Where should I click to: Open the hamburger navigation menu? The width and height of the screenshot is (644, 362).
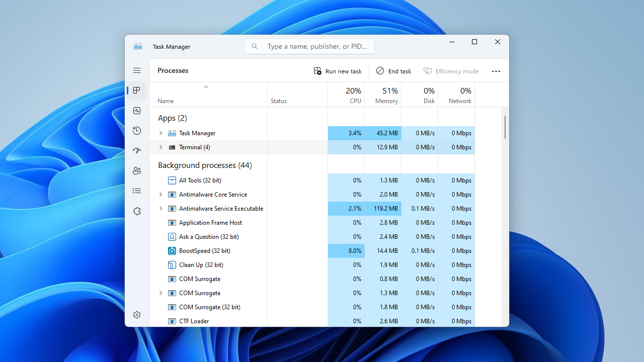[x=137, y=71]
